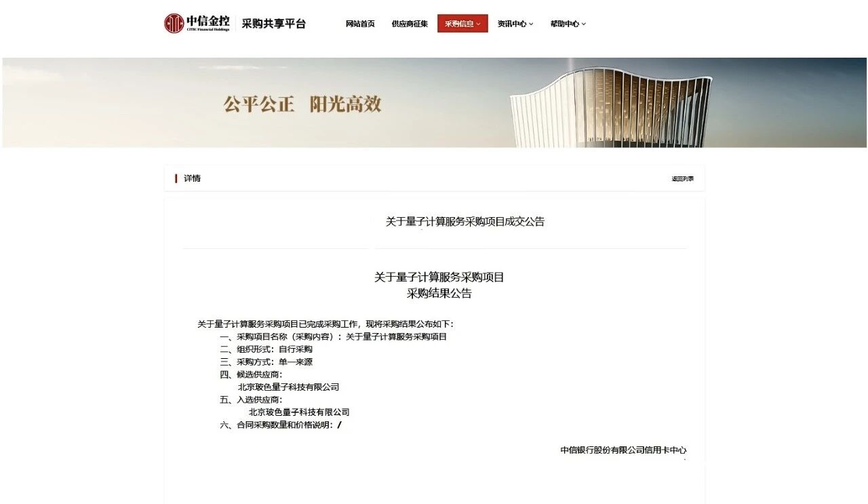Click the 返回列表 link in details header
Image resolution: width=868 pixels, height=504 pixels.
[682, 179]
